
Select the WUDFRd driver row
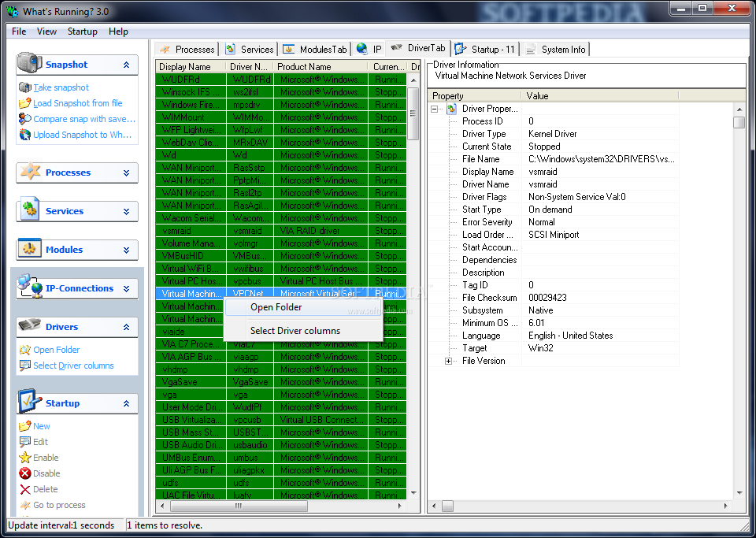(281, 79)
